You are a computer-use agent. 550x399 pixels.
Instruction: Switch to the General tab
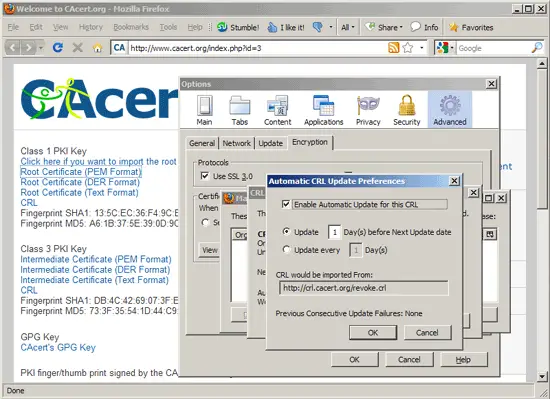[202, 143]
